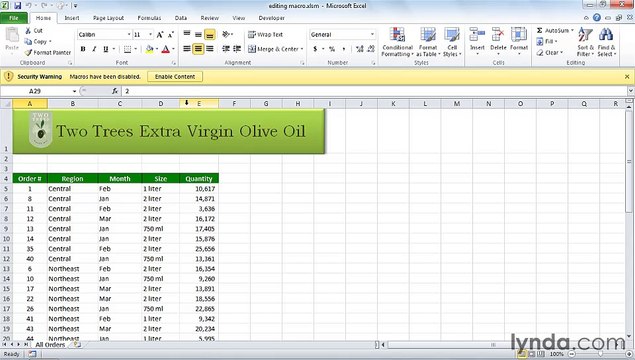Image resolution: width=635 pixels, height=360 pixels.
Task: Click the Select All corner button
Action: pyautogui.click(x=6, y=104)
